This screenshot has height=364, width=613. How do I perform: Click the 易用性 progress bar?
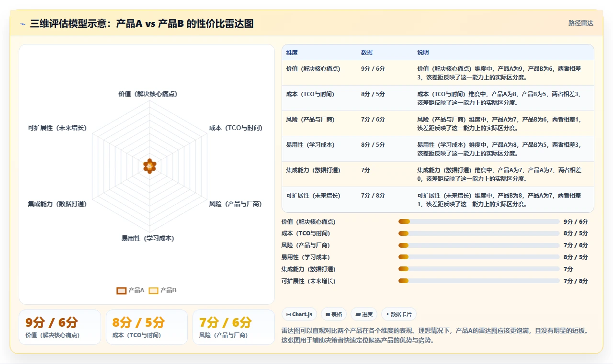point(479,257)
